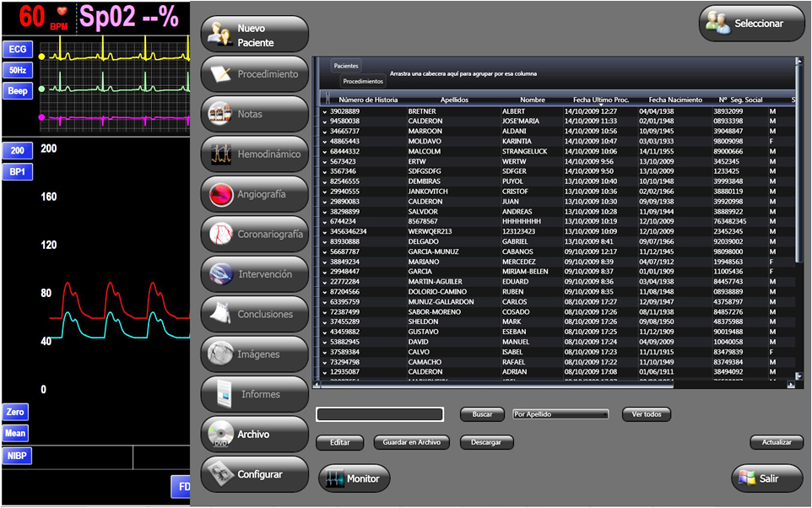Screen dimensions: 812x508
Task: Launch the Monitor icon button
Action: point(336,478)
